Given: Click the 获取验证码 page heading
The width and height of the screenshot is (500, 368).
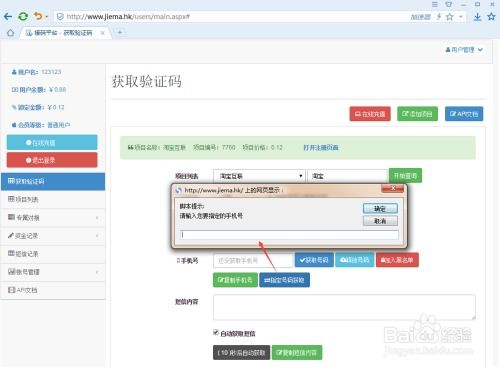Looking at the screenshot, I should click(147, 81).
